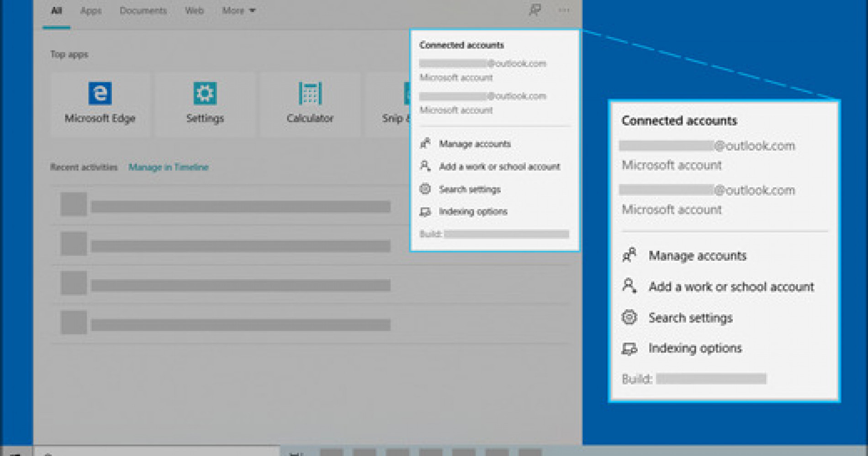868x456 pixels.
Task: Open Microsoft Edge from Top apps
Action: pyautogui.click(x=100, y=104)
